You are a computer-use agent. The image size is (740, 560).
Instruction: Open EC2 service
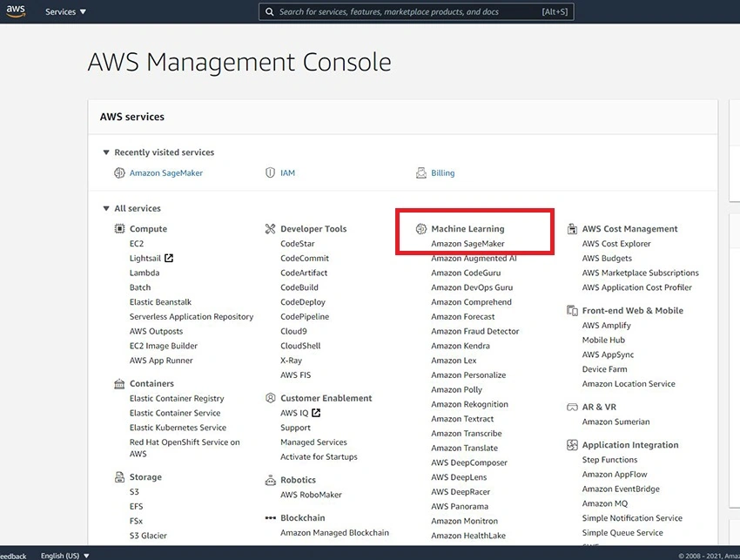tap(137, 244)
